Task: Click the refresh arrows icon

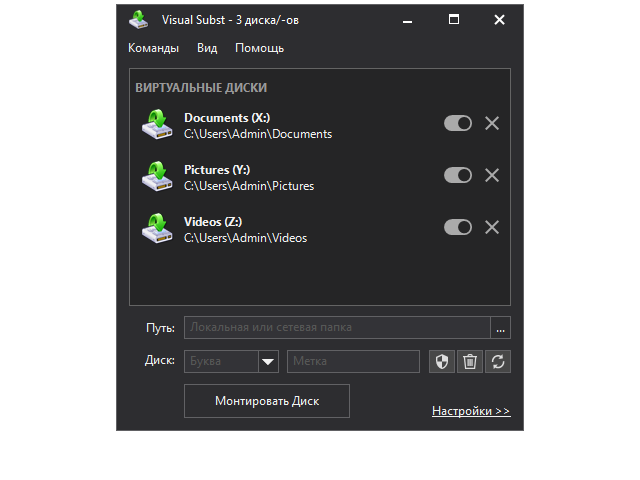Action: [x=498, y=362]
